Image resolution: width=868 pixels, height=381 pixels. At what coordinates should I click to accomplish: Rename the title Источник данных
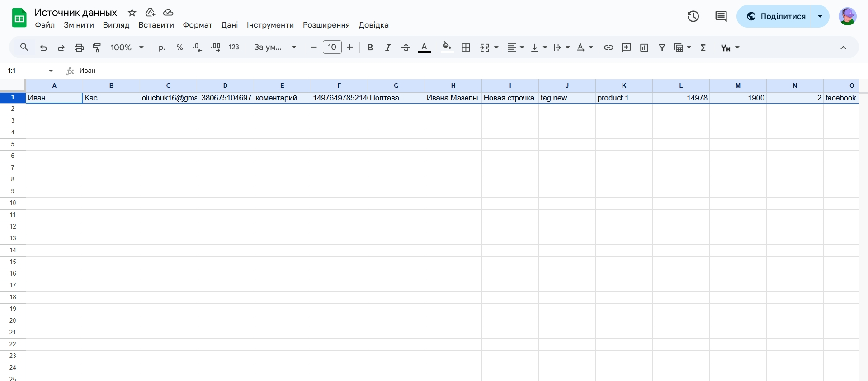76,13
